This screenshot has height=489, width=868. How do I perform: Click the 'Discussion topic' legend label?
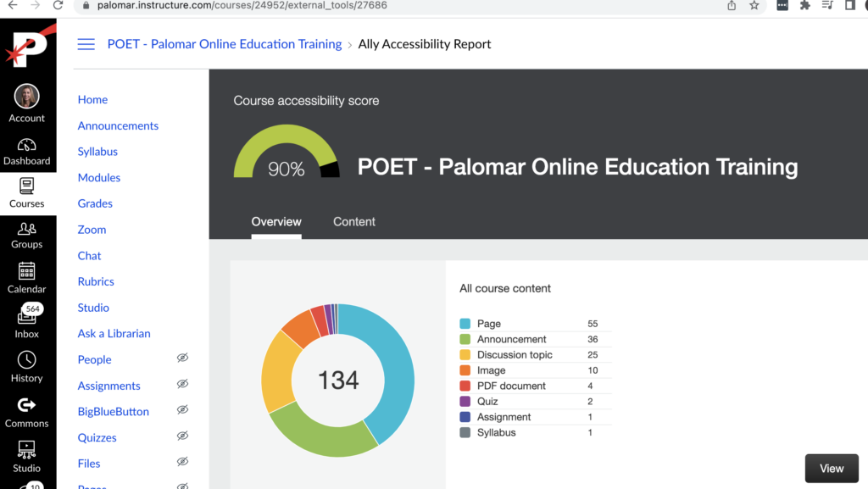(515, 354)
